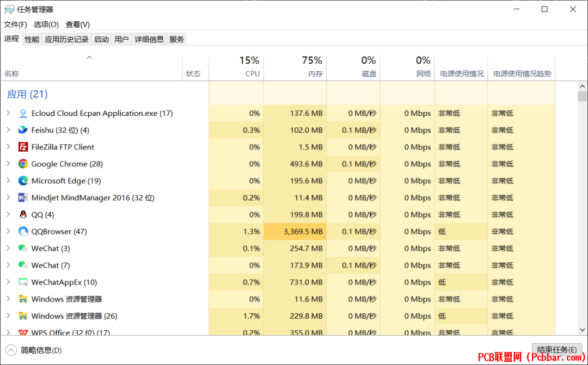Sort by the 电源使用情况 column header

pos(461,67)
